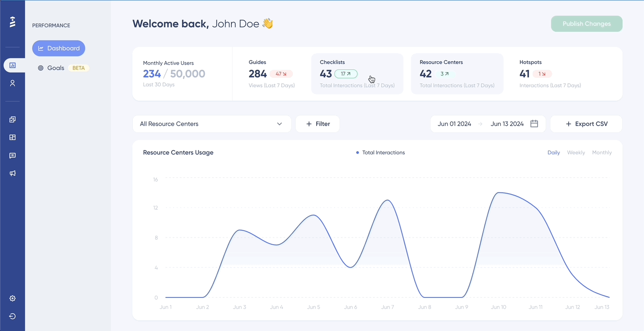
Task: Click the Export CSV button
Action: (x=586, y=124)
